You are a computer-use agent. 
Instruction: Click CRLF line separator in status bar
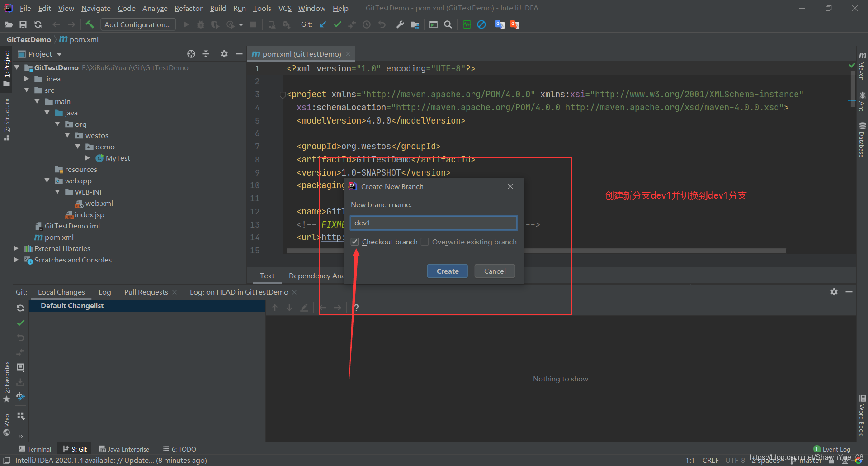tap(710, 460)
